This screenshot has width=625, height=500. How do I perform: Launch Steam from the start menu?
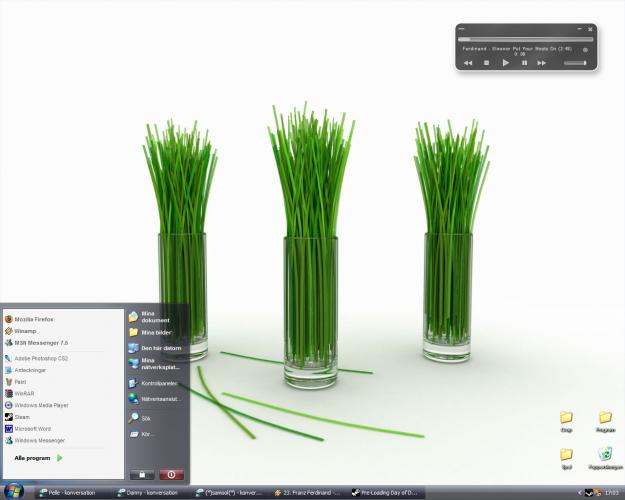click(x=23, y=417)
